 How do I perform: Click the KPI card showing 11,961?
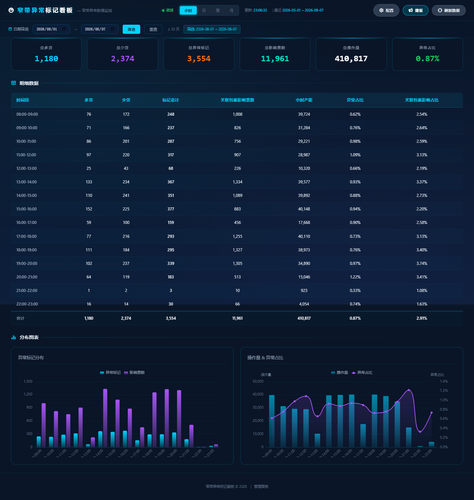(x=275, y=54)
